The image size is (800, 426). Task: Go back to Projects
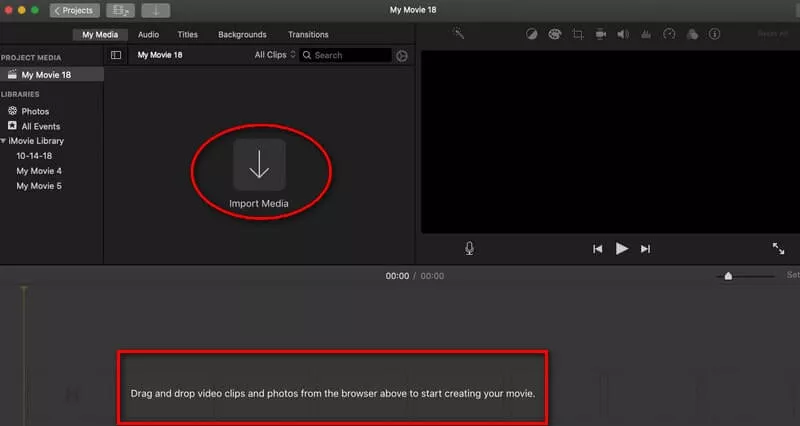[x=74, y=10]
